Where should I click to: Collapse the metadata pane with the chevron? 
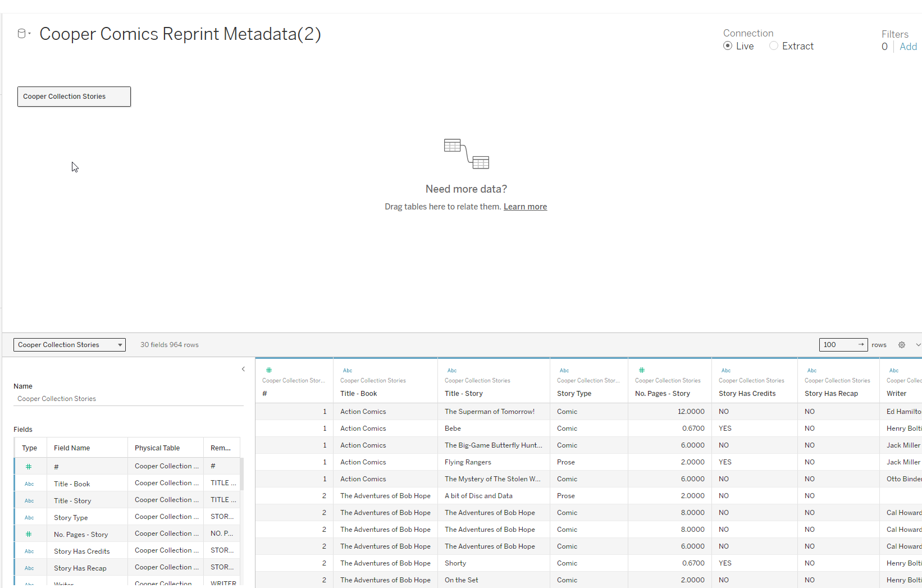(x=243, y=369)
